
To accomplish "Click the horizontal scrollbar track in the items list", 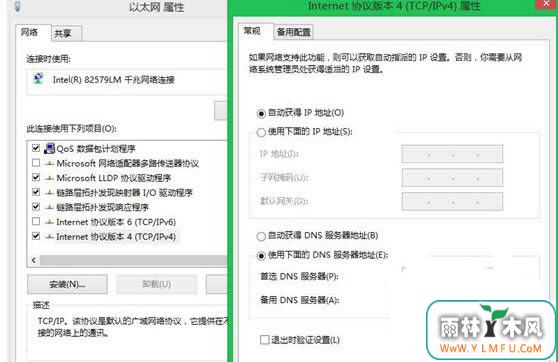I will coord(133,261).
